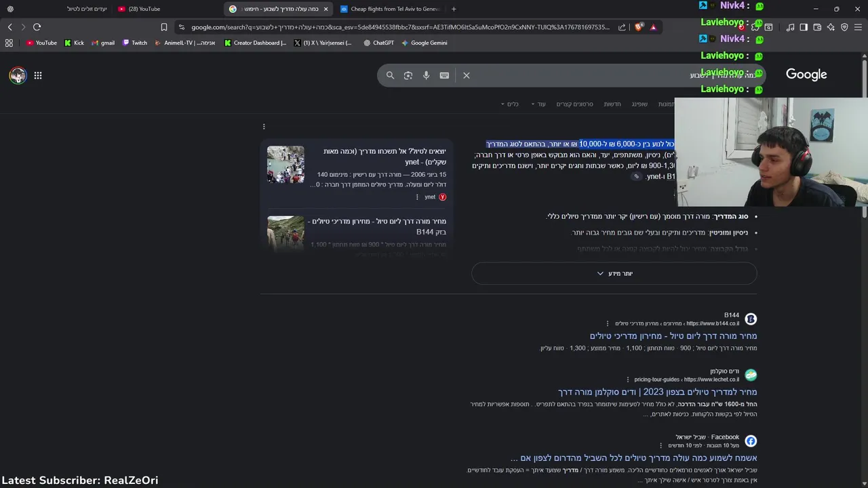Bookmark this page using the bookmark icon

pos(164,27)
